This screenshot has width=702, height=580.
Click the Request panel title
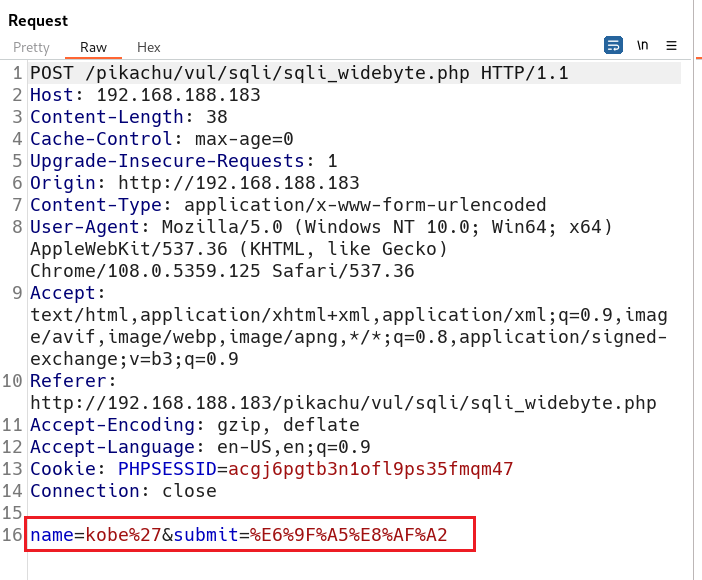point(38,21)
